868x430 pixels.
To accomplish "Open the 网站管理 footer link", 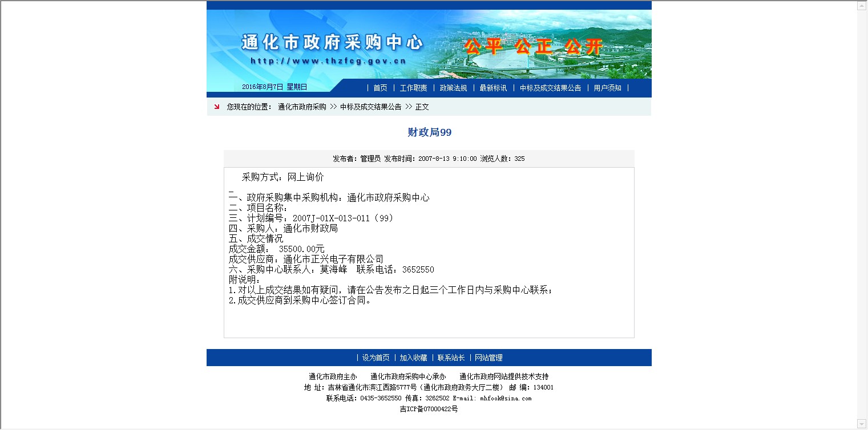I will (x=488, y=358).
